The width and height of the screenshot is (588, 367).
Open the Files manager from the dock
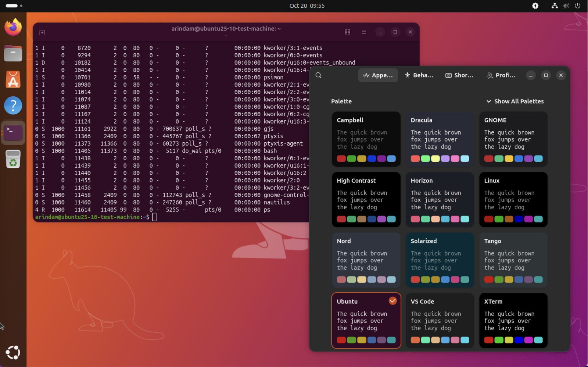[x=13, y=53]
